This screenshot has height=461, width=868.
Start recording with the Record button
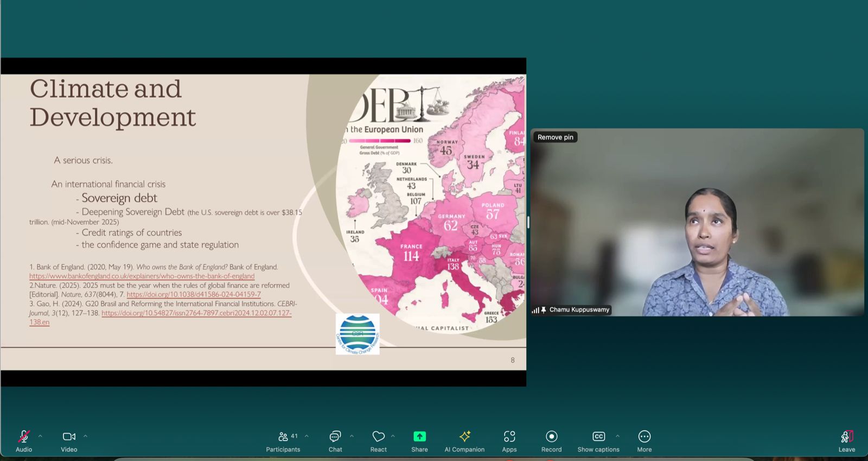(551, 437)
